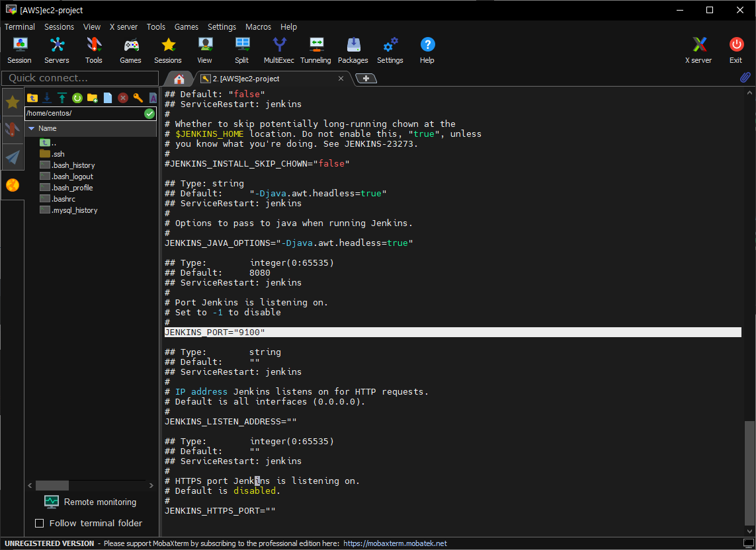This screenshot has width=756, height=550.
Task: Open the Tunneling toolbar icon
Action: pyautogui.click(x=315, y=50)
